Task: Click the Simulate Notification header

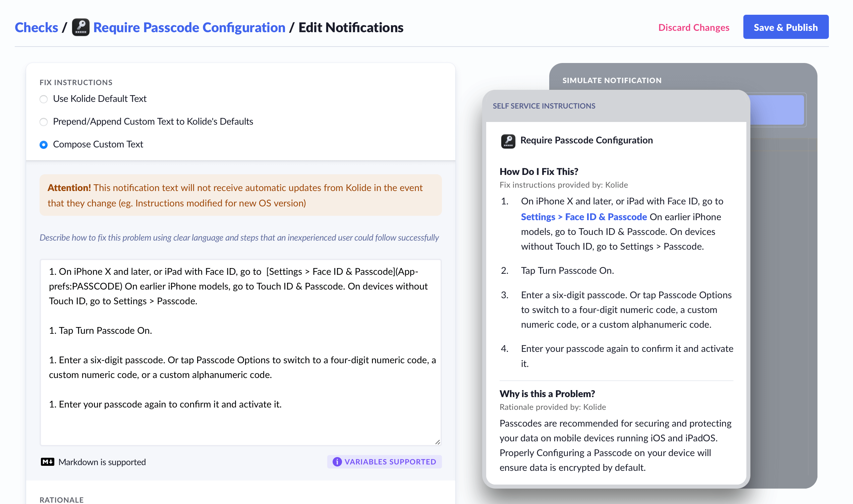Action: pyautogui.click(x=612, y=80)
